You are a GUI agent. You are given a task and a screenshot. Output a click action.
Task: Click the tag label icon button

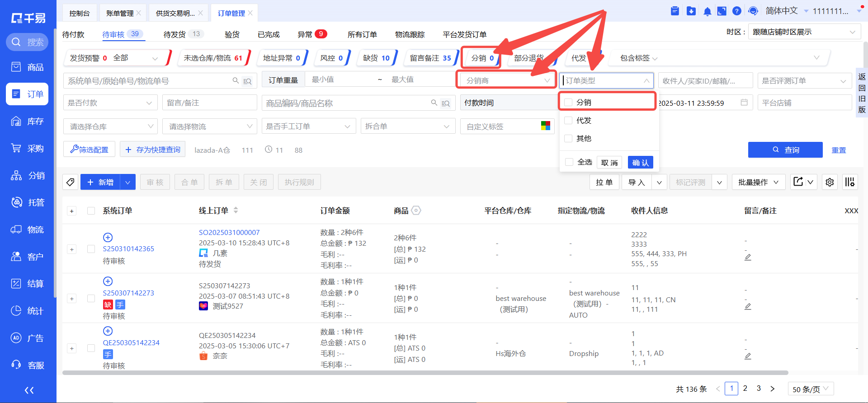[x=70, y=182]
